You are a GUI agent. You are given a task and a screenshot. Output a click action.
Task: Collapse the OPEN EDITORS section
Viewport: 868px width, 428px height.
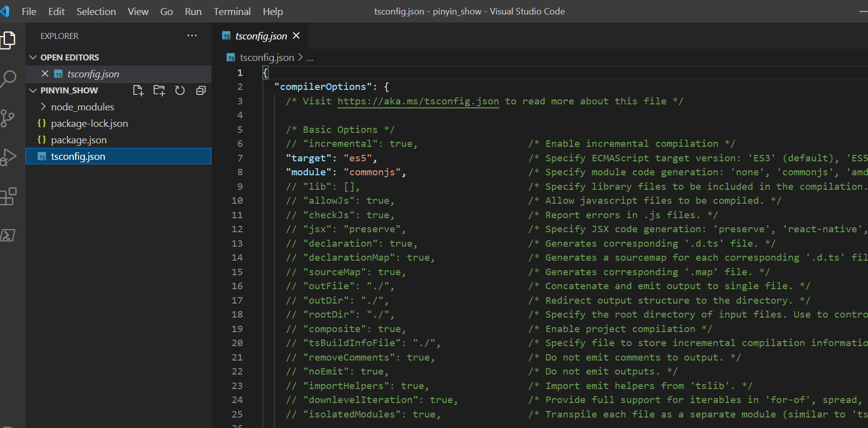pyautogui.click(x=33, y=57)
